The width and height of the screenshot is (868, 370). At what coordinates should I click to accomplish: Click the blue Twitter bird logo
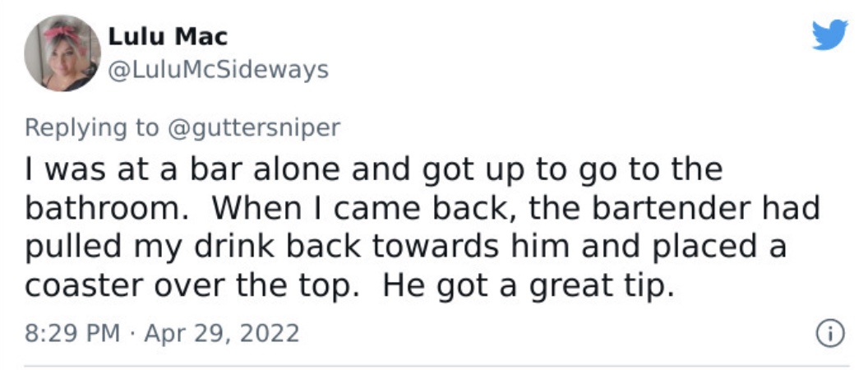coord(830,35)
